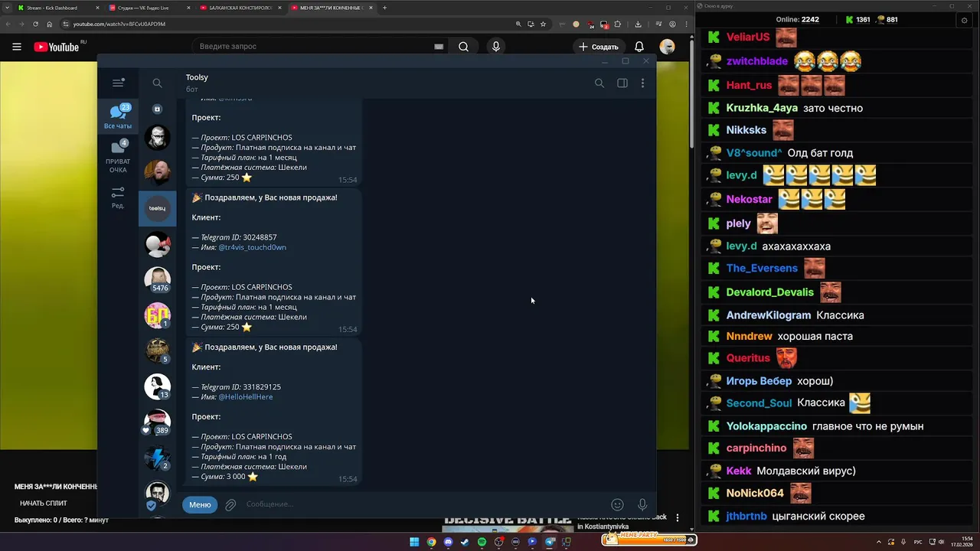Open YouTube account avatar menu
Screen dimensions: 980x551
668,47
